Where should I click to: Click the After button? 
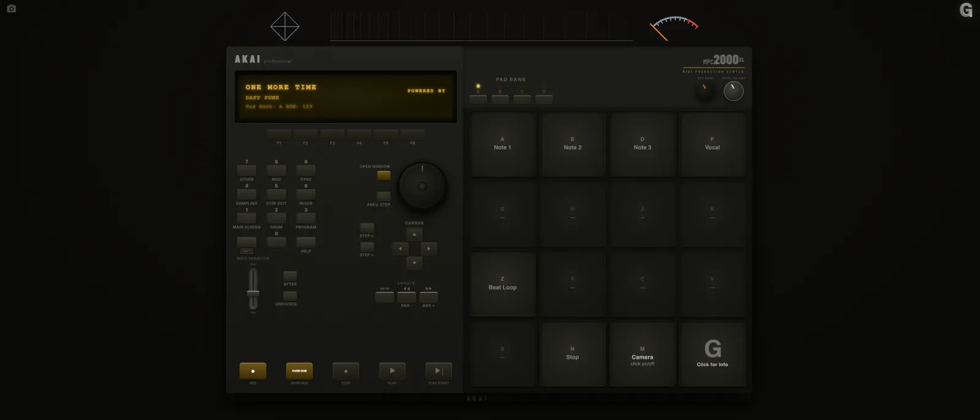coord(290,276)
